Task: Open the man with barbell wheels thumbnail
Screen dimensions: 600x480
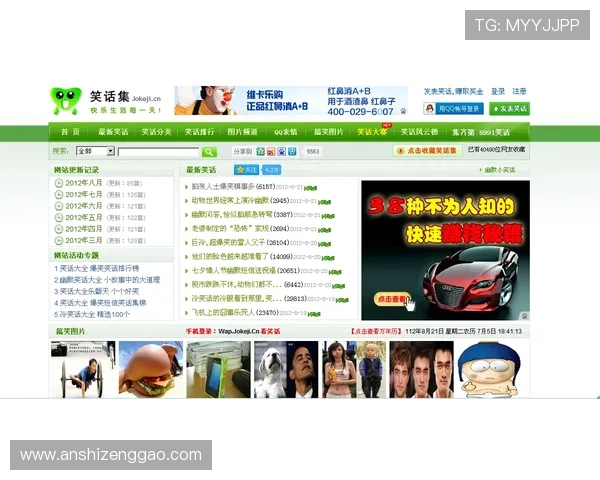Action: click(83, 369)
